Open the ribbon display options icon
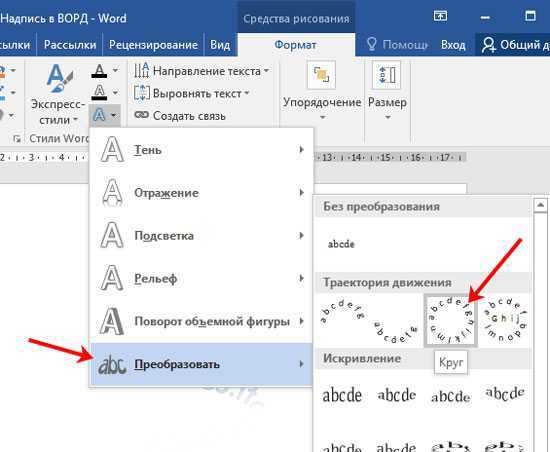The width and height of the screenshot is (550, 452). click(440, 16)
